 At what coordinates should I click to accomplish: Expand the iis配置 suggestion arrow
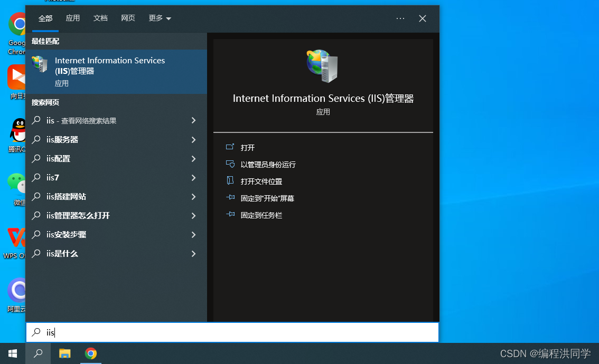(193, 159)
